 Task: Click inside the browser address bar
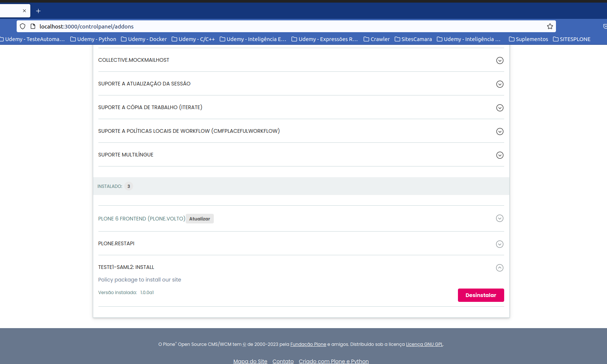coord(259,26)
